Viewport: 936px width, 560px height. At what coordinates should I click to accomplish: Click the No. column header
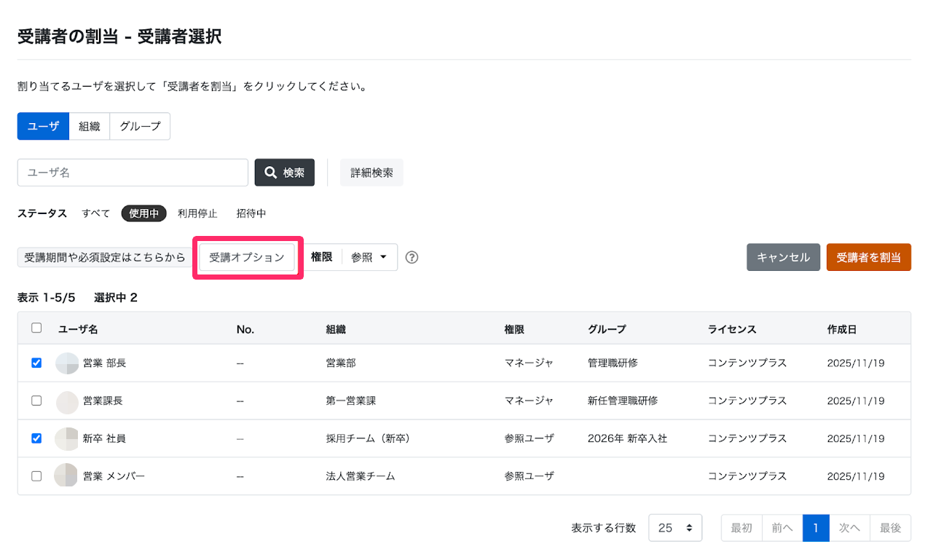pos(245,329)
